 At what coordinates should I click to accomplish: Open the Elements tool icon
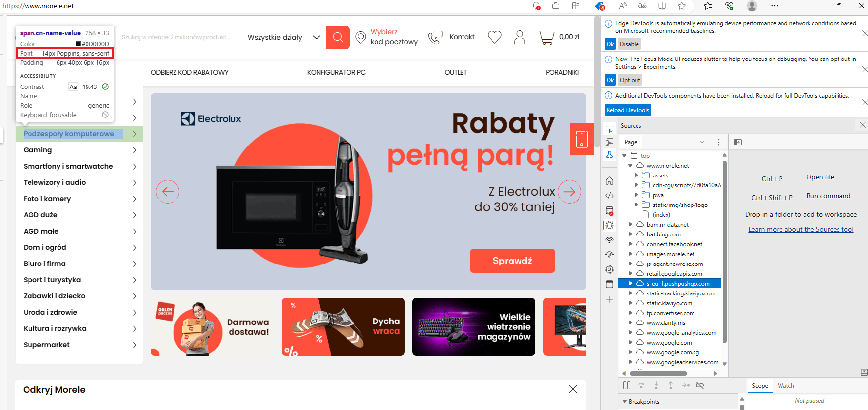pos(609,196)
